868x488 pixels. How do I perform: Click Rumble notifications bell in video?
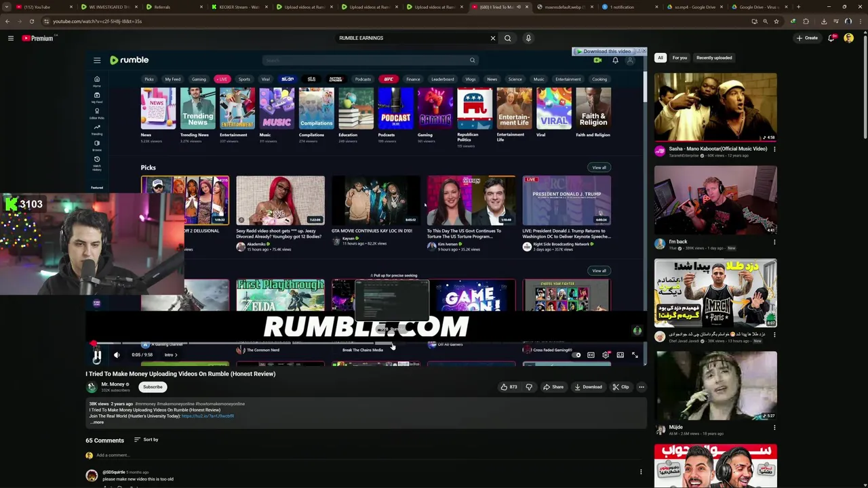point(615,60)
